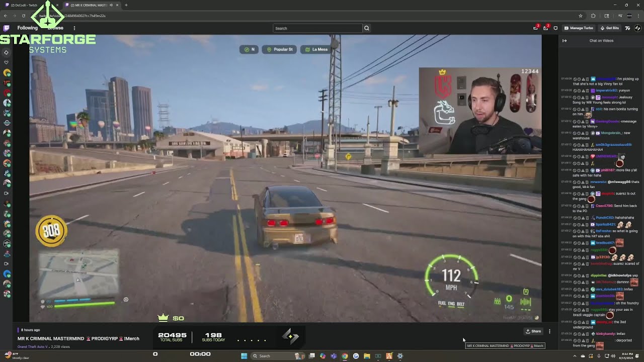Open the user profile avatar menu
The image size is (644, 362).
point(637,28)
